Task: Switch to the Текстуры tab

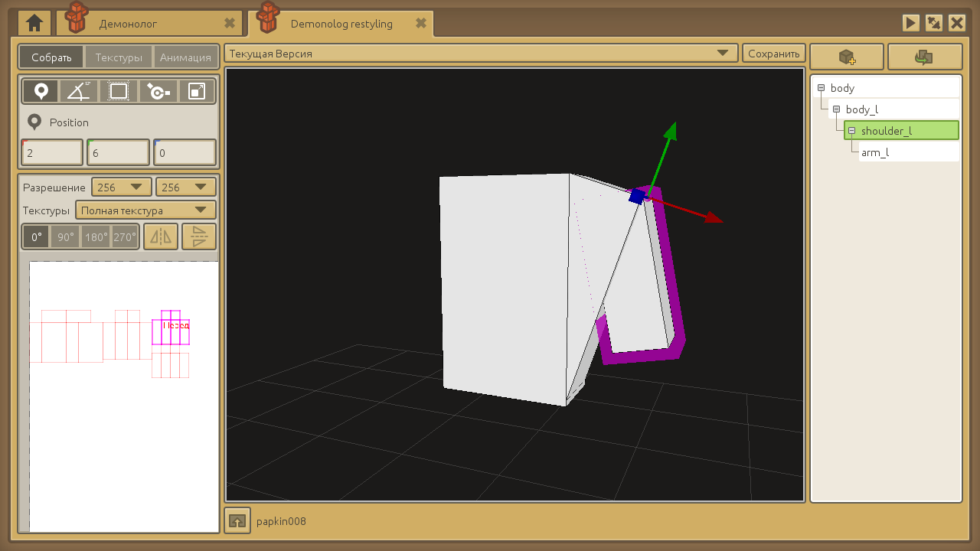Action: click(x=119, y=57)
